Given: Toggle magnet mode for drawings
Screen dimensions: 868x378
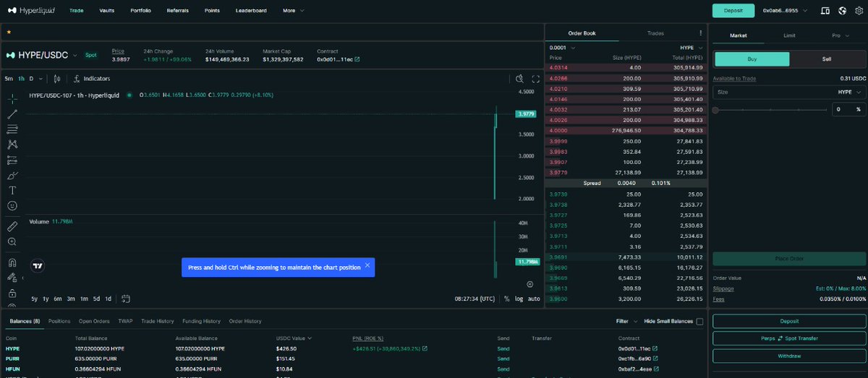Looking at the screenshot, I should 12,262.
